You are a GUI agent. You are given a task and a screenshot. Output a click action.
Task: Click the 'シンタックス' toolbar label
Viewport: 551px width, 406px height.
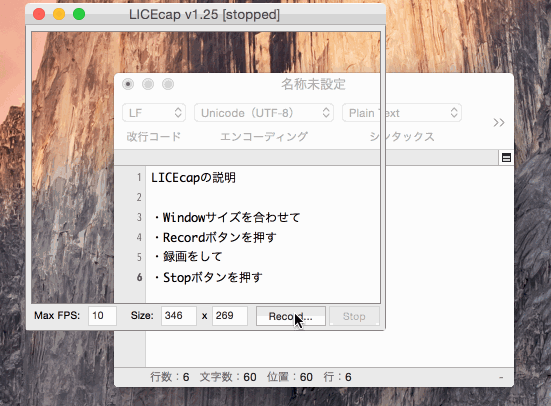[402, 136]
